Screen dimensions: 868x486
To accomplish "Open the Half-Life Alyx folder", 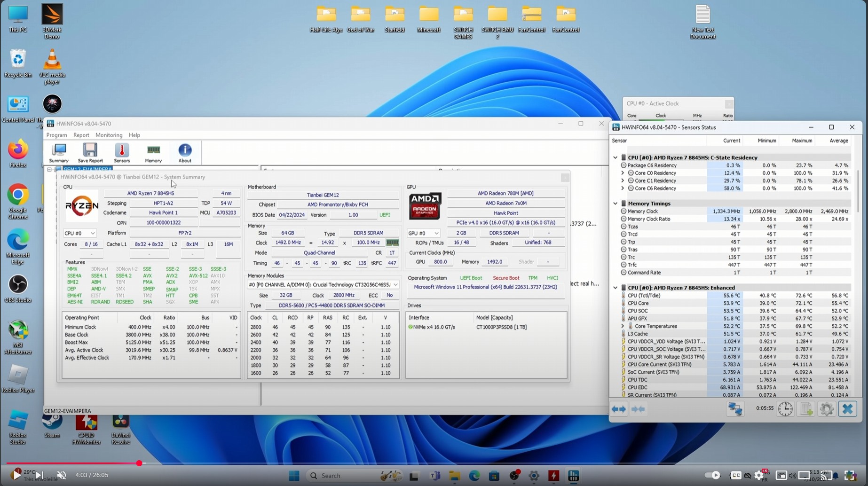I will (326, 19).
